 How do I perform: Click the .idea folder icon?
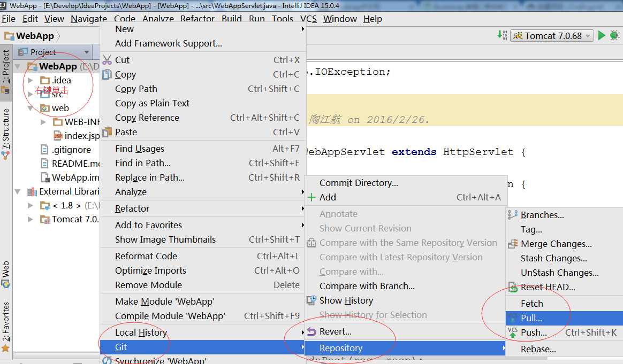pos(45,80)
